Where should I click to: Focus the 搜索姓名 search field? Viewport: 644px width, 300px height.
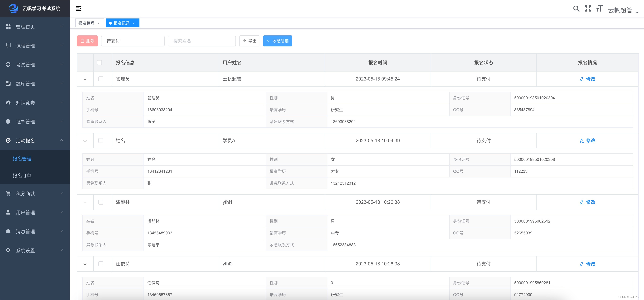202,41
